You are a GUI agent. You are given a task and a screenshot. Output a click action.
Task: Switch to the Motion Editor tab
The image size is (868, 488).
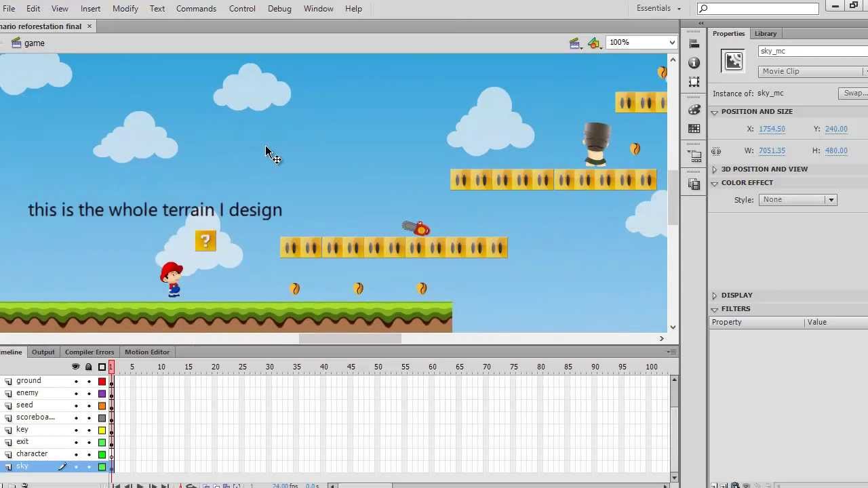click(x=147, y=352)
